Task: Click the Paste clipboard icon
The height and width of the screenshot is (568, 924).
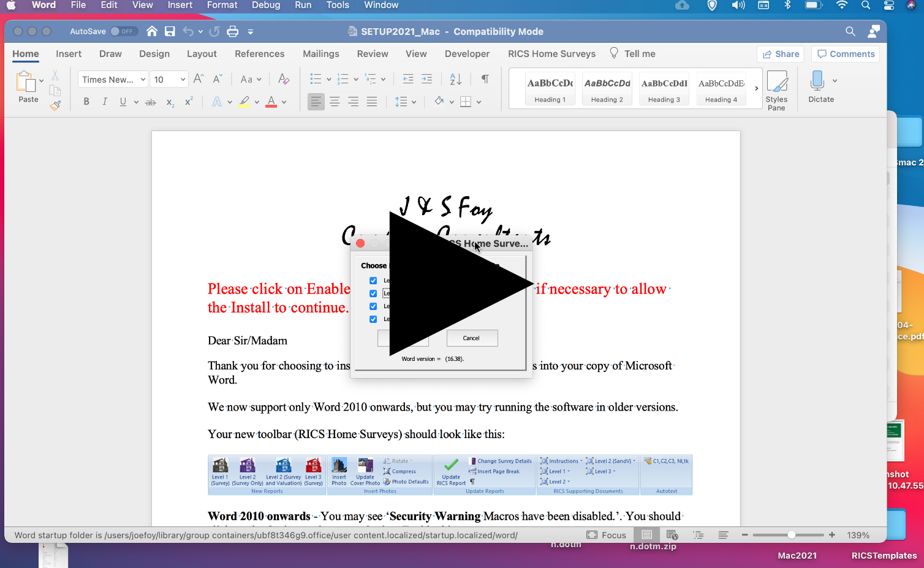Action: click(x=26, y=82)
